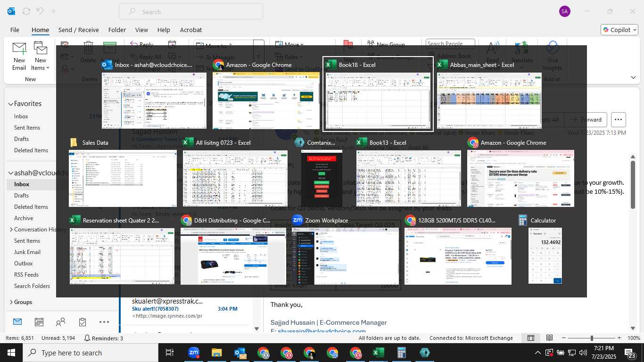The height and width of the screenshot is (362, 644).
Task: Open more navigation options ellipsis
Action: pyautogui.click(x=104, y=322)
